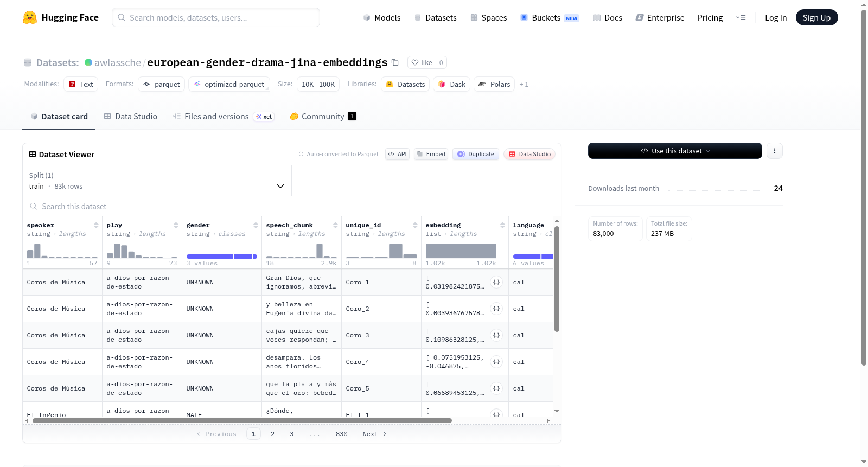Expand embedding cell for Coro_3 row
The image size is (868, 467).
pos(496,335)
